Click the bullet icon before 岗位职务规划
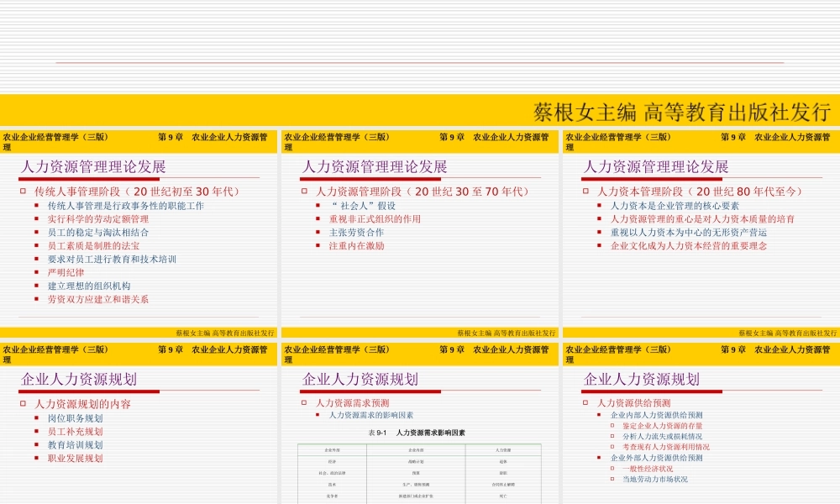This screenshot has height=504, width=840. [37, 416]
